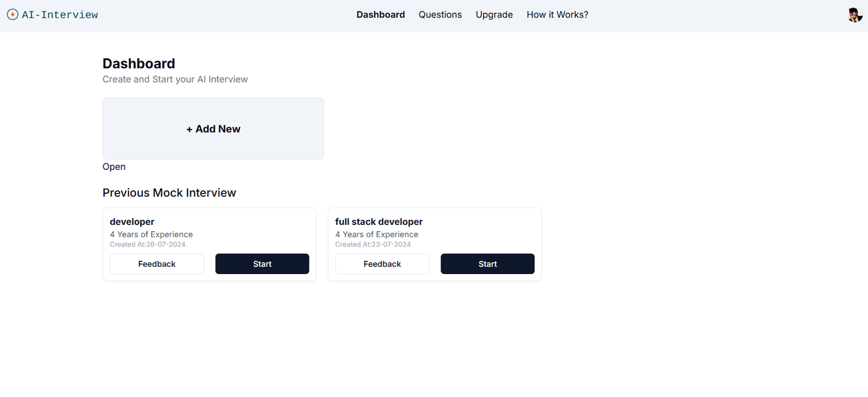Click the Previous Mock Interview heading
The image size is (868, 397).
[169, 192]
